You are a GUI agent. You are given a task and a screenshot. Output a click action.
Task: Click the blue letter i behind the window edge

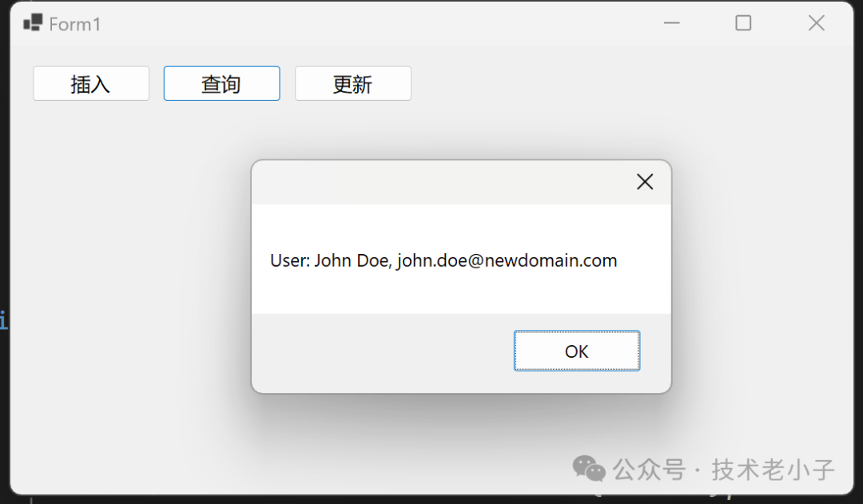pos(3,319)
